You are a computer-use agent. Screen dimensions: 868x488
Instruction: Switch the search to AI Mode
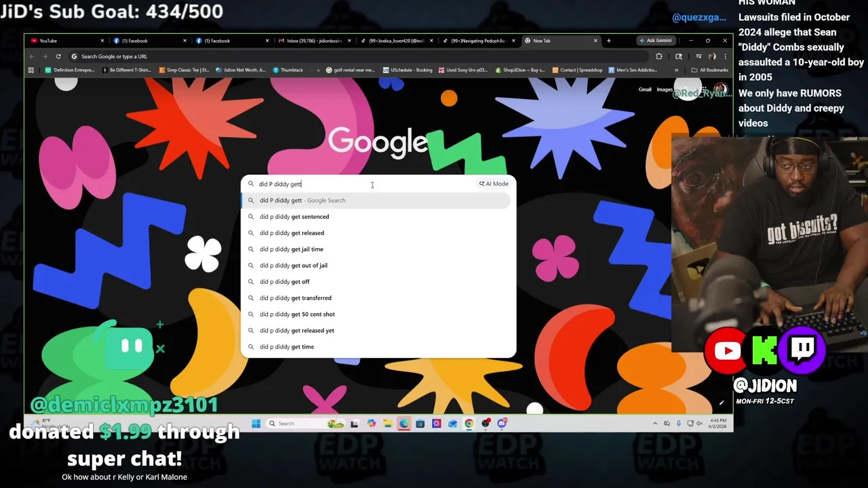(494, 184)
